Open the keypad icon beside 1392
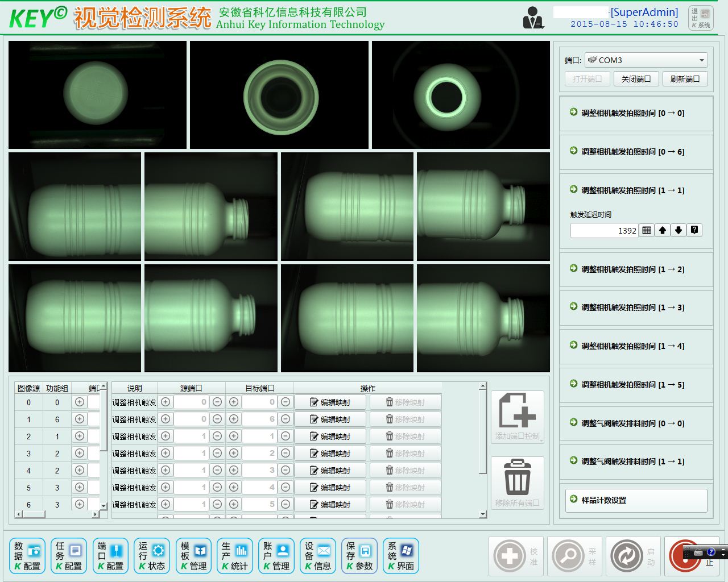 [647, 230]
